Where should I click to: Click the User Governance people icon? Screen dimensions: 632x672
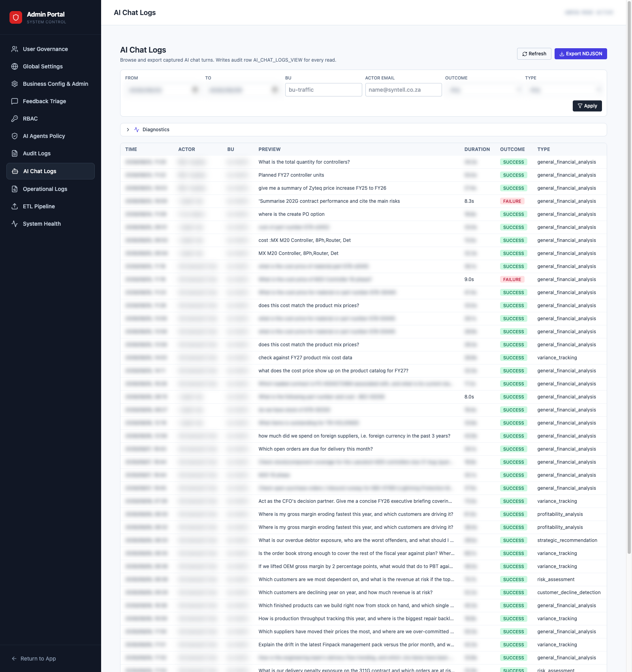(15, 49)
